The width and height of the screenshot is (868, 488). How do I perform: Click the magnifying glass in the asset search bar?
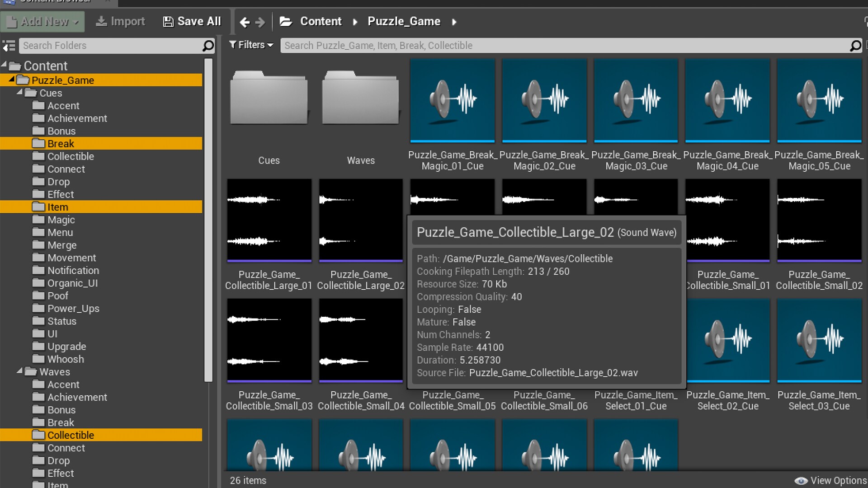pyautogui.click(x=856, y=45)
